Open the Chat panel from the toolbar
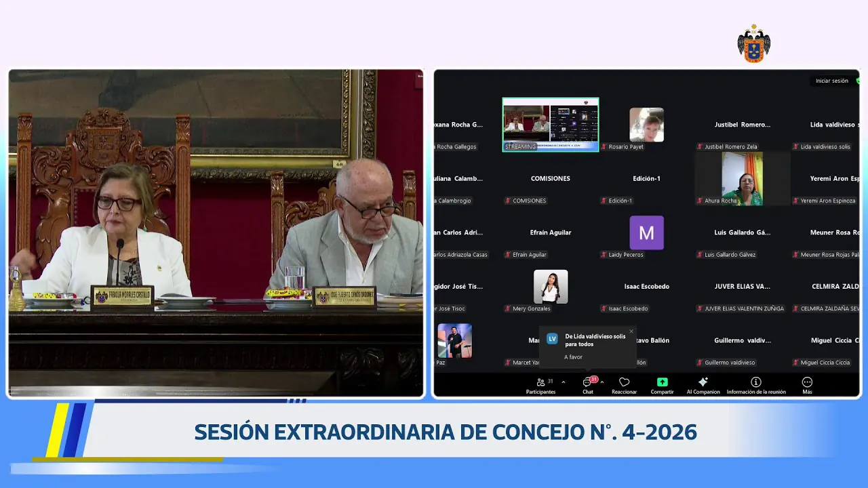The image size is (868, 488). pyautogui.click(x=587, y=386)
